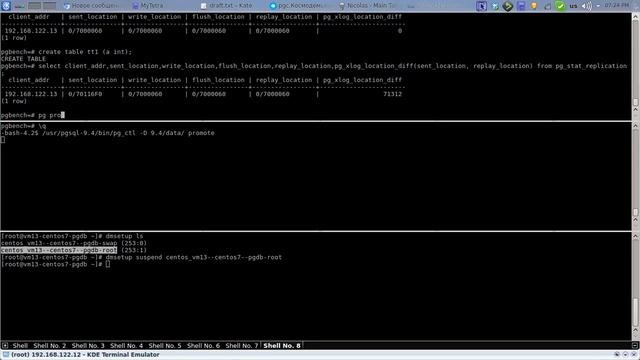Switch to Shell No. 6 tab
This screenshot has width=640, height=360.
[x=203, y=346]
